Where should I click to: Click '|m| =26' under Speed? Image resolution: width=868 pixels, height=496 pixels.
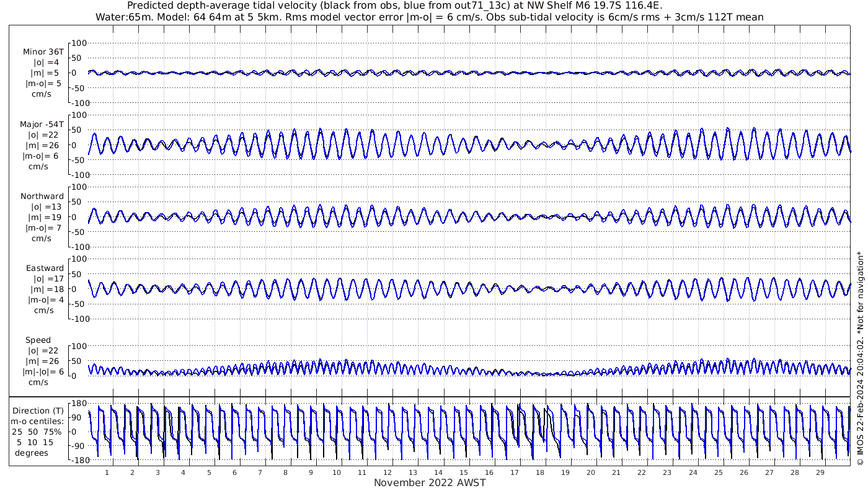(x=42, y=361)
